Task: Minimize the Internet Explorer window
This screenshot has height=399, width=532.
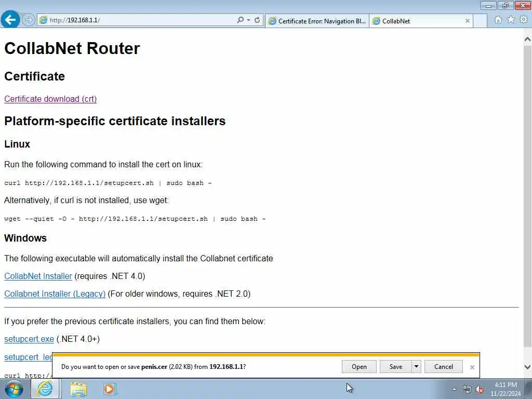Action: pos(488,5)
